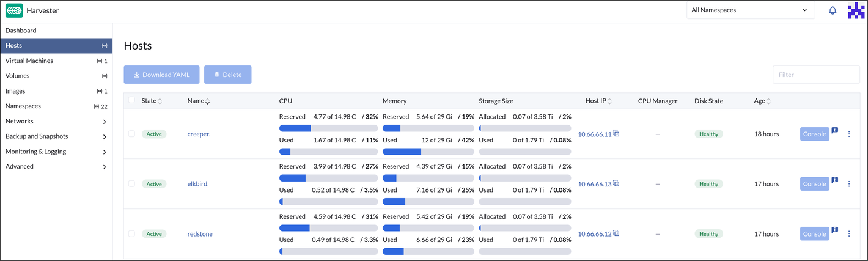The height and width of the screenshot is (261, 868).
Task: Click the Healthy disk state badge for redstone
Action: (708, 234)
